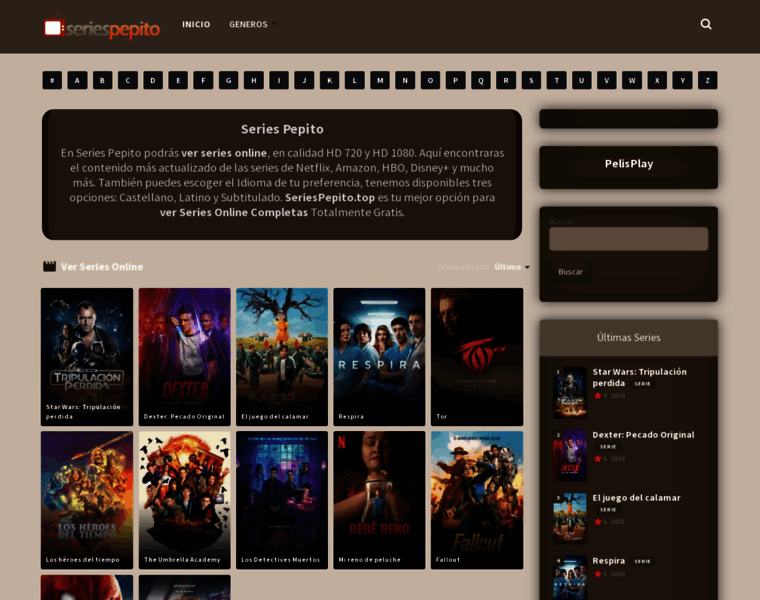Filter series by letter U
760x600 pixels.
click(581, 80)
